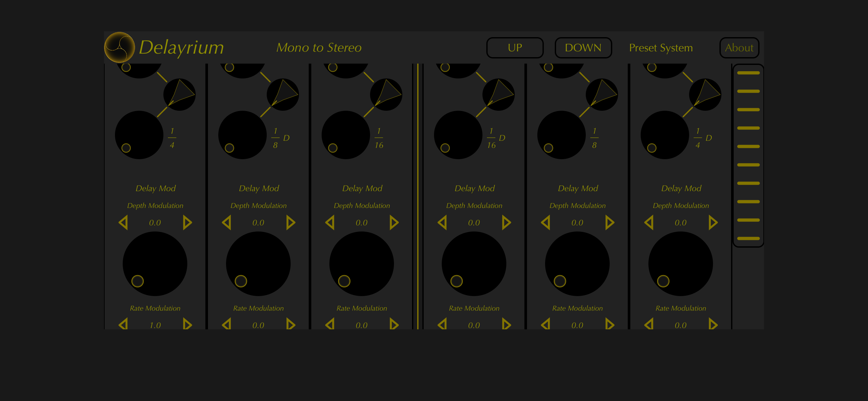This screenshot has height=401, width=868.
Task: Toggle the D marker in last channel
Action: 708,138
